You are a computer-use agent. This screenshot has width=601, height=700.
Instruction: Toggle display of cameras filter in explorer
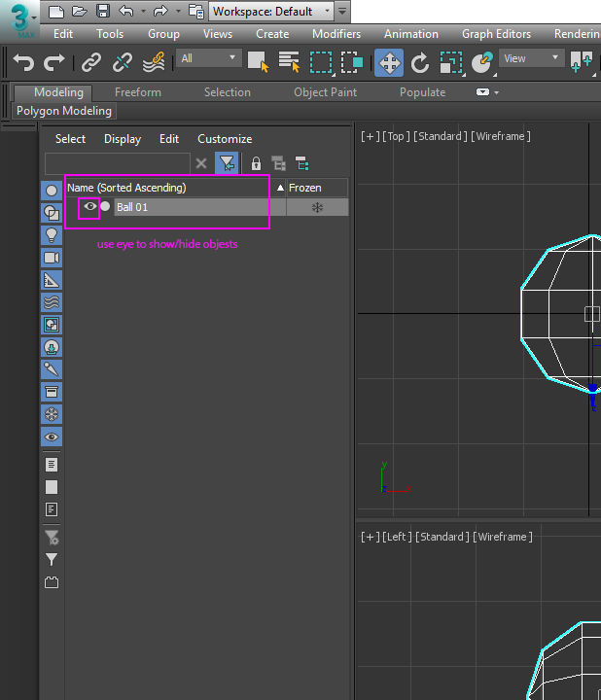(52, 258)
